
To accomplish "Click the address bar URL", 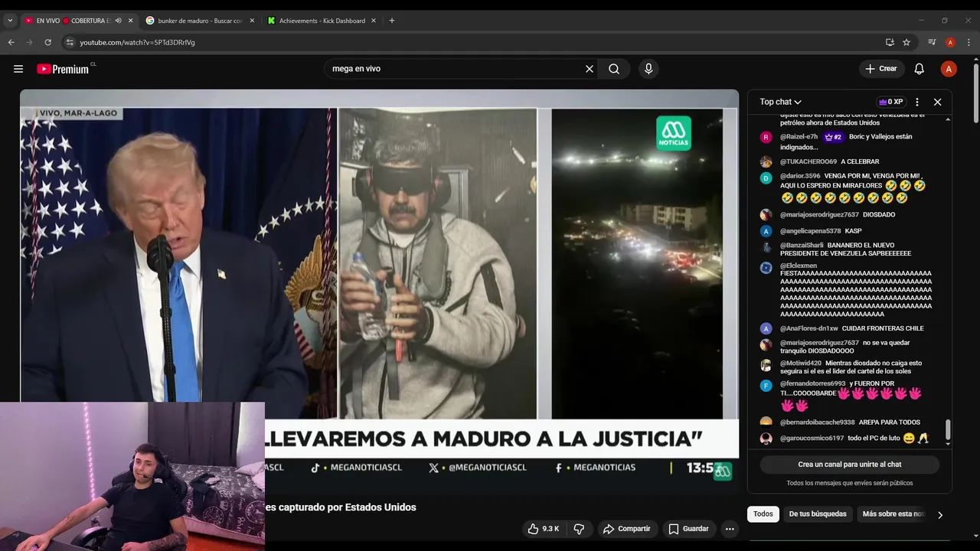I will point(138,42).
